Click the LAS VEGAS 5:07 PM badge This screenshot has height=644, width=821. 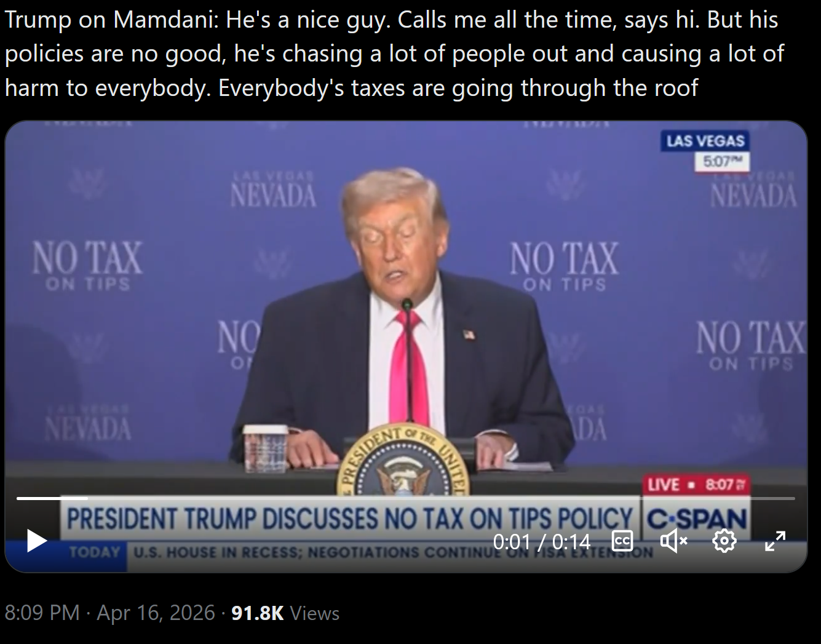coord(705,151)
